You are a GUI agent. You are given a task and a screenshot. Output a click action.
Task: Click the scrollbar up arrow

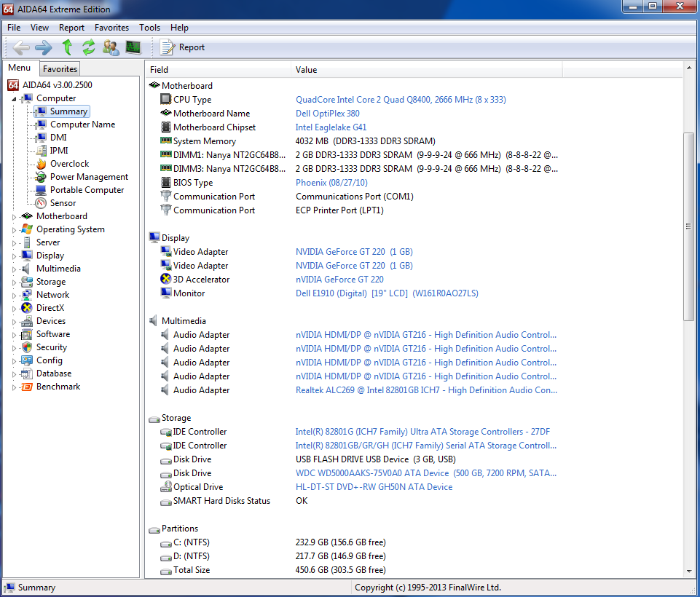(x=689, y=68)
